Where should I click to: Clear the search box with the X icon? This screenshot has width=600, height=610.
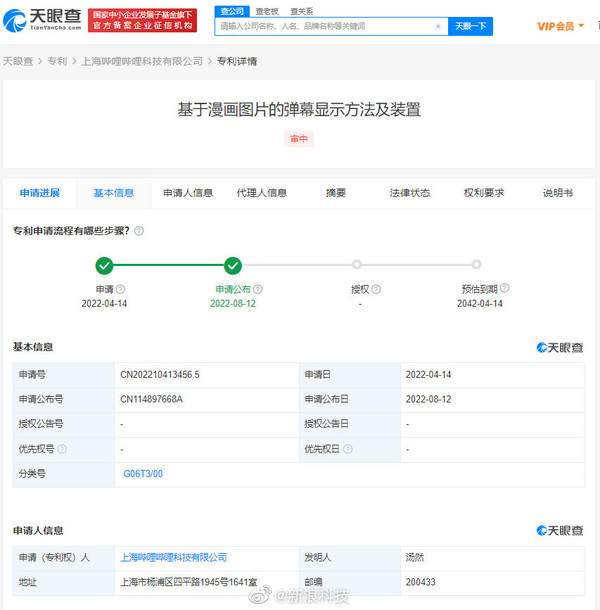438,26
